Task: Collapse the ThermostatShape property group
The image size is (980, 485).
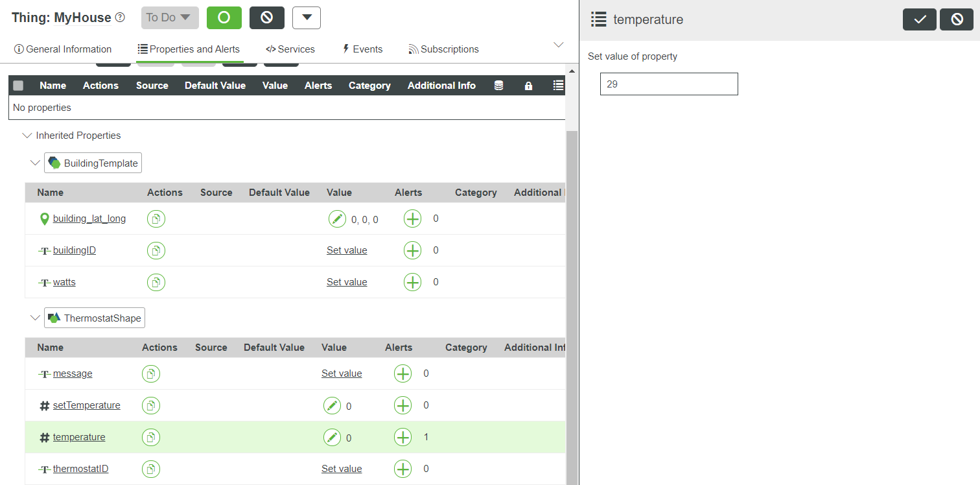Action: [35, 318]
